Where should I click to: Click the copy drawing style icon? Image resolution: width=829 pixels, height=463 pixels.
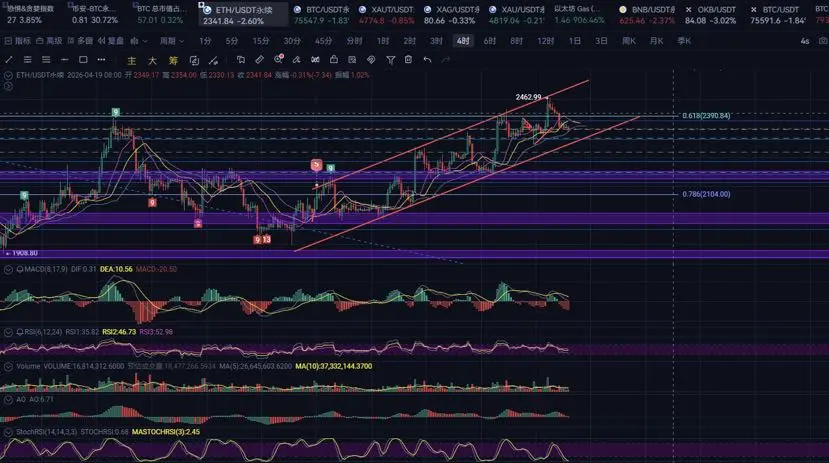(x=241, y=60)
